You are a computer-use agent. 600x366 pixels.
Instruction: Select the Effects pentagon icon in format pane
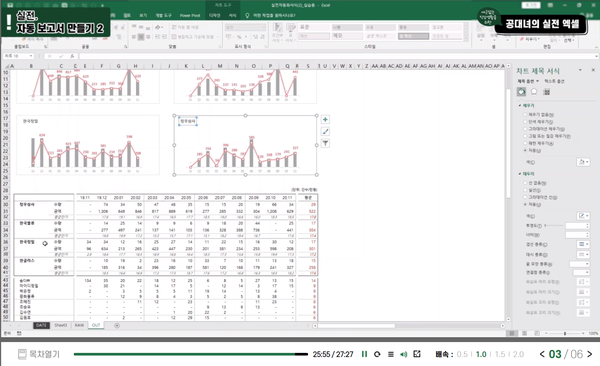click(534, 92)
